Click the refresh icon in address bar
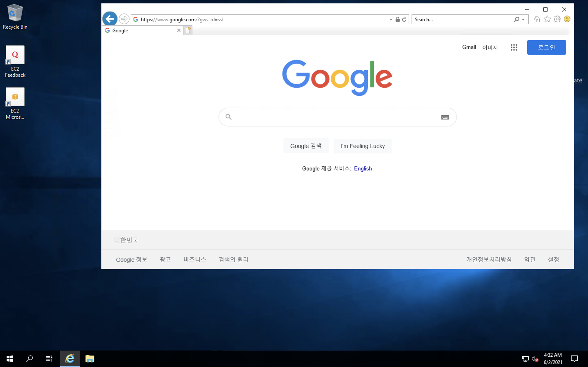This screenshot has width=588, height=367. click(x=404, y=19)
